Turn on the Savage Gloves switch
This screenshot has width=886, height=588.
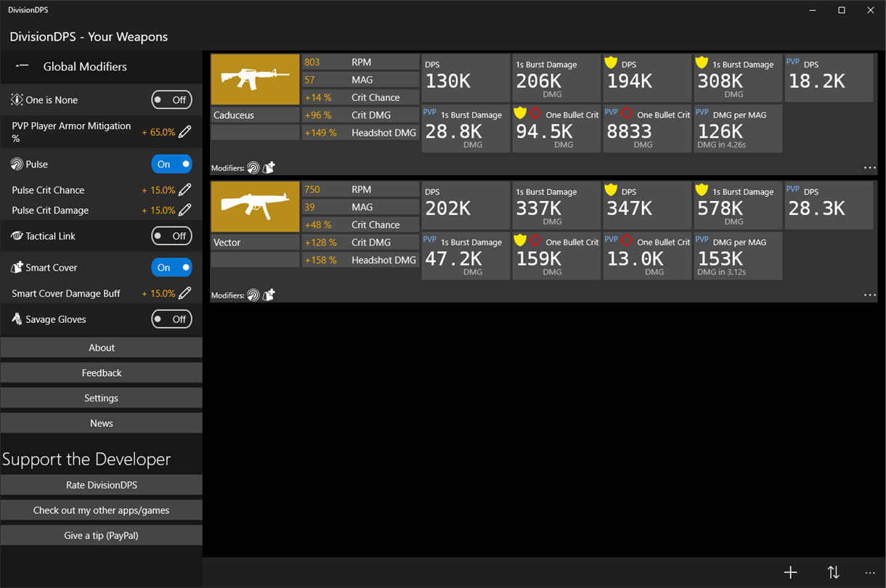(x=171, y=319)
